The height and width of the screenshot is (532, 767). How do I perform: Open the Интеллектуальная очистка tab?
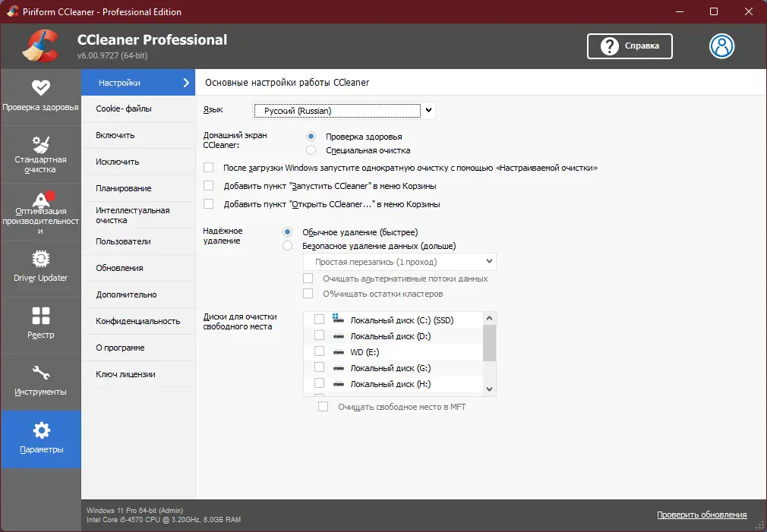point(138,215)
